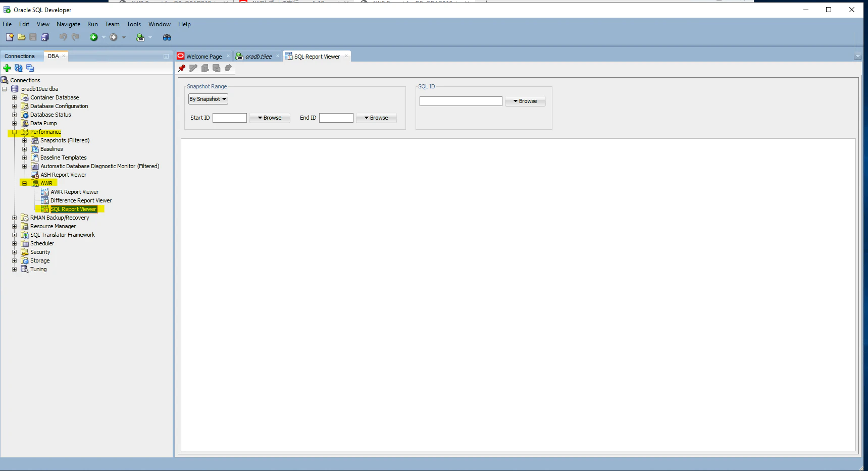Screen dimensions: 868x471
Task: Click Browse button for SQL ID
Action: pos(525,101)
